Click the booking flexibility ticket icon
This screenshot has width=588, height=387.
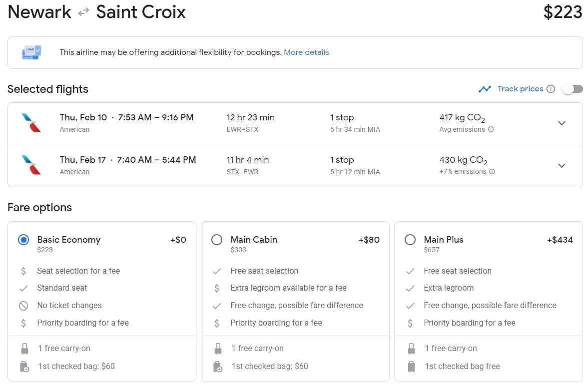pyautogui.click(x=31, y=52)
